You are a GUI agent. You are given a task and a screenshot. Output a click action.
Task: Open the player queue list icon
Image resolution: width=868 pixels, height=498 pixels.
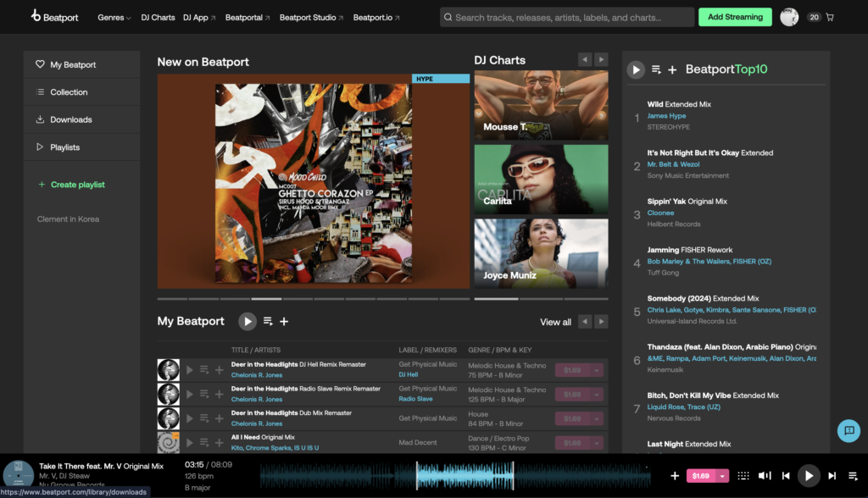(853, 476)
